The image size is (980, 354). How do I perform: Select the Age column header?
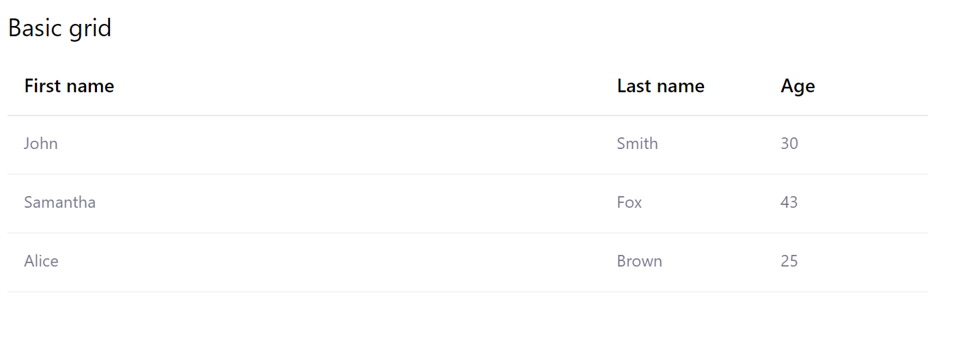(x=798, y=86)
